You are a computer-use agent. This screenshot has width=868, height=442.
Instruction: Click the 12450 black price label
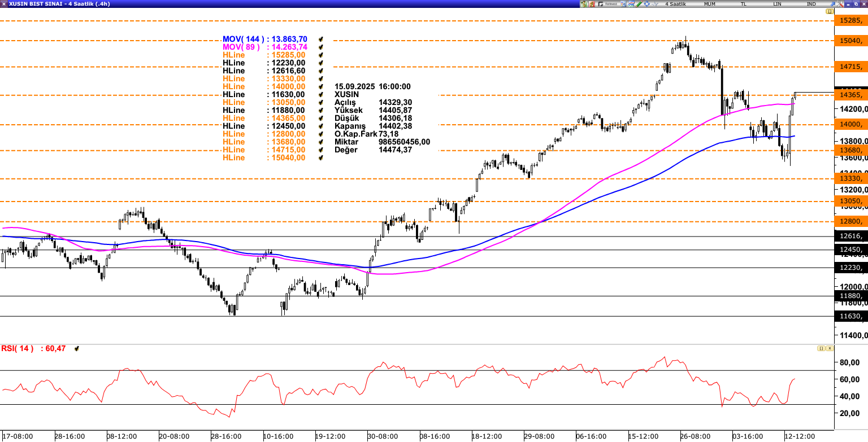tap(850, 250)
